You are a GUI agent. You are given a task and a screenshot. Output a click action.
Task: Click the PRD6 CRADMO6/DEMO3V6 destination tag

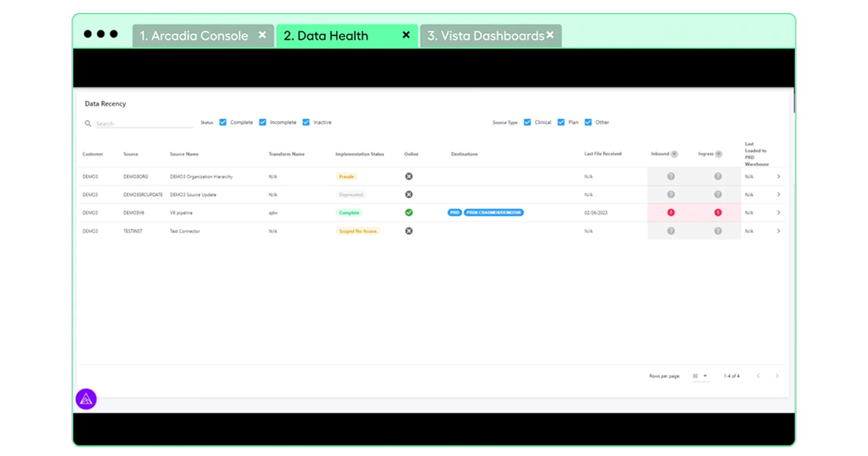493,212
